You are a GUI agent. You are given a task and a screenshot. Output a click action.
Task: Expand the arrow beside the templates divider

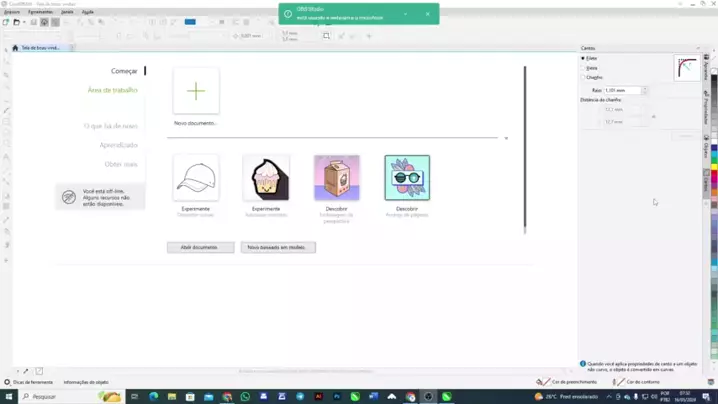pyautogui.click(x=506, y=138)
